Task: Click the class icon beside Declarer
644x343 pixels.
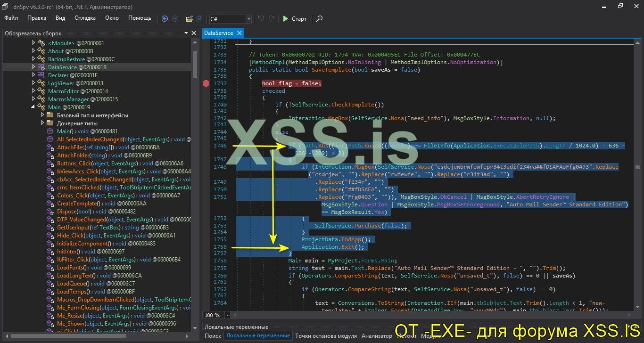Action: tap(41, 75)
